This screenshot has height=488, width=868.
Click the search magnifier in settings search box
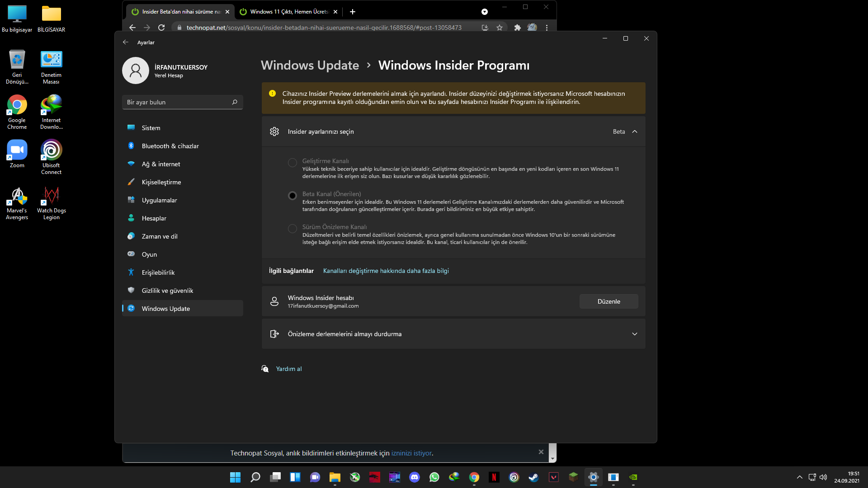[235, 102]
